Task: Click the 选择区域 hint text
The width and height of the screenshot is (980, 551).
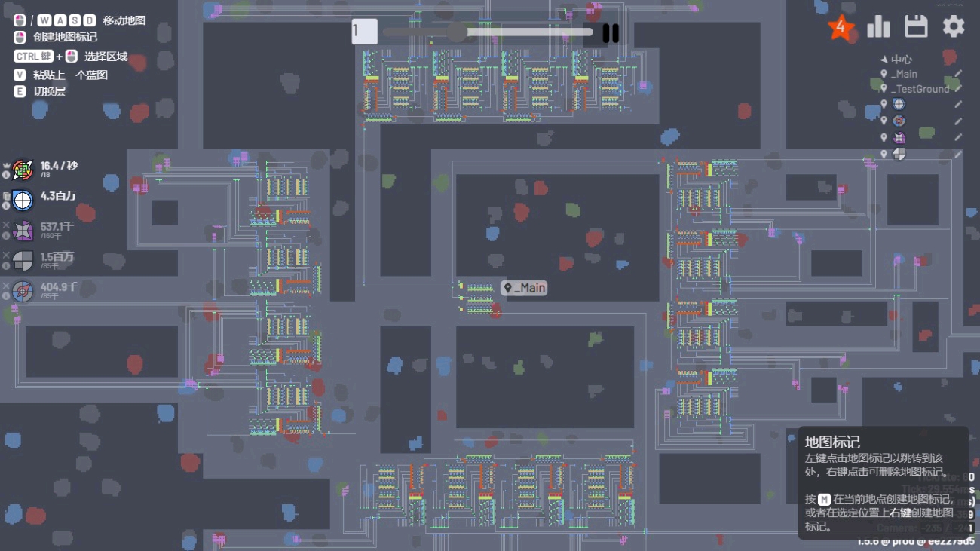Action: click(x=106, y=57)
